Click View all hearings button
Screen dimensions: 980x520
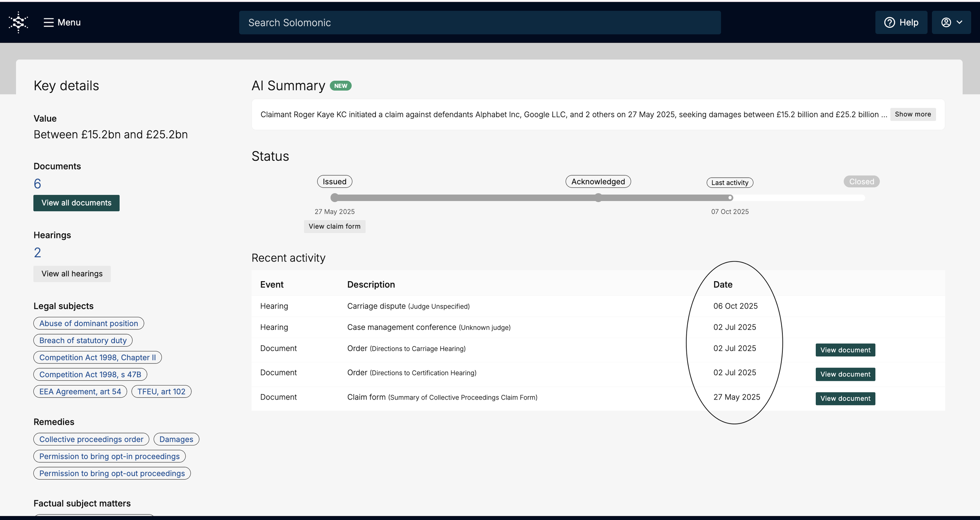coord(72,274)
